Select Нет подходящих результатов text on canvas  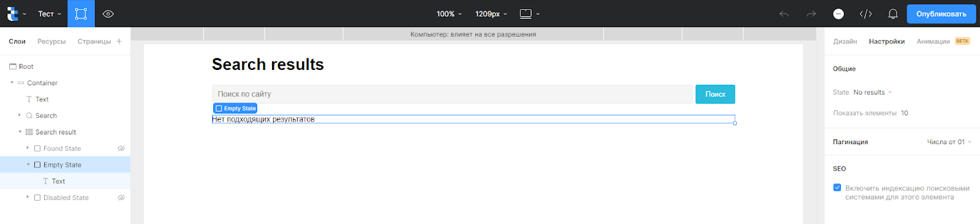263,119
